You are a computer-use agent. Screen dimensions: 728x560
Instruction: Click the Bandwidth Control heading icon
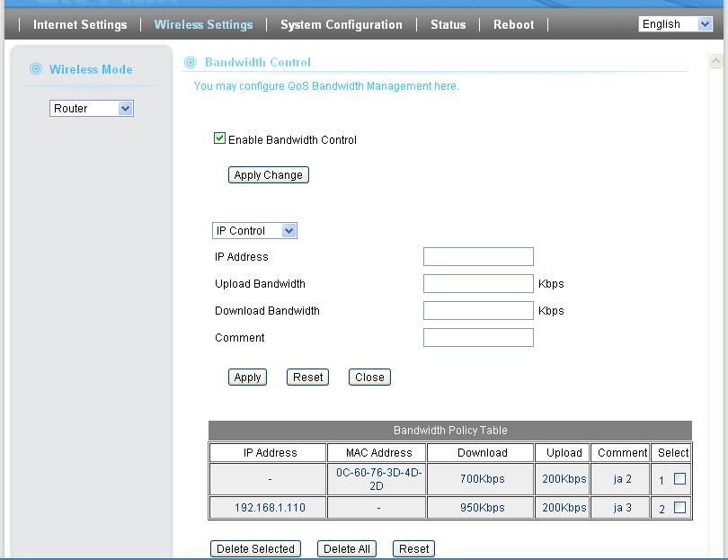(x=191, y=62)
